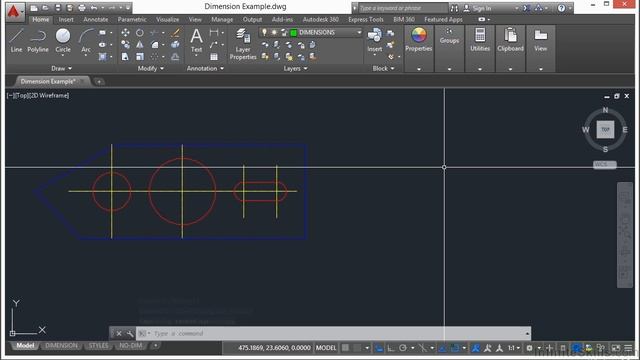Click the Scale tool in Modify panel
The image size is (640, 360).
(140, 56)
